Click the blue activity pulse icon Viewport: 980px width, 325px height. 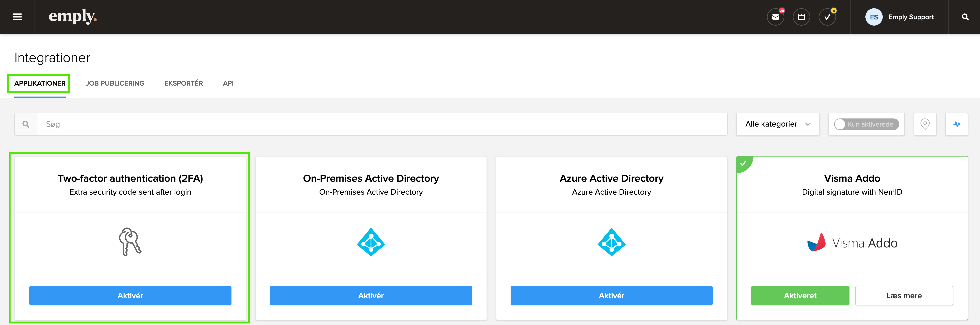956,124
